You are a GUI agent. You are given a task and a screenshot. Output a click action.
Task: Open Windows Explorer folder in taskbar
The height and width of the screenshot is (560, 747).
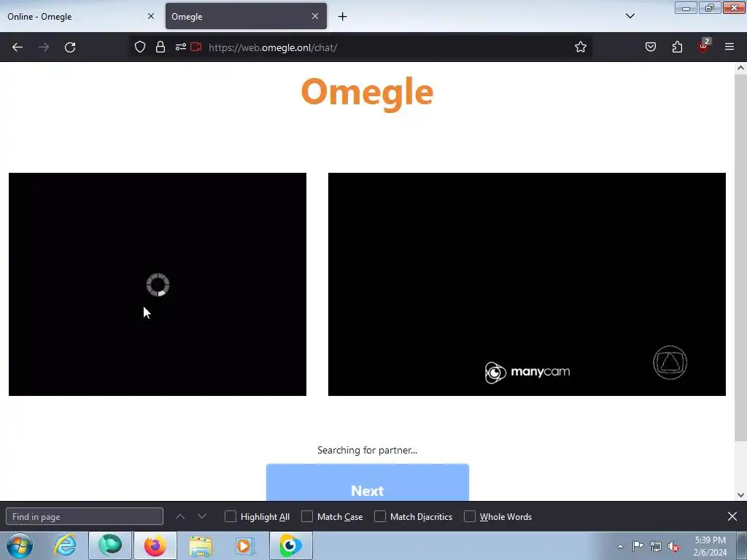tap(201, 545)
